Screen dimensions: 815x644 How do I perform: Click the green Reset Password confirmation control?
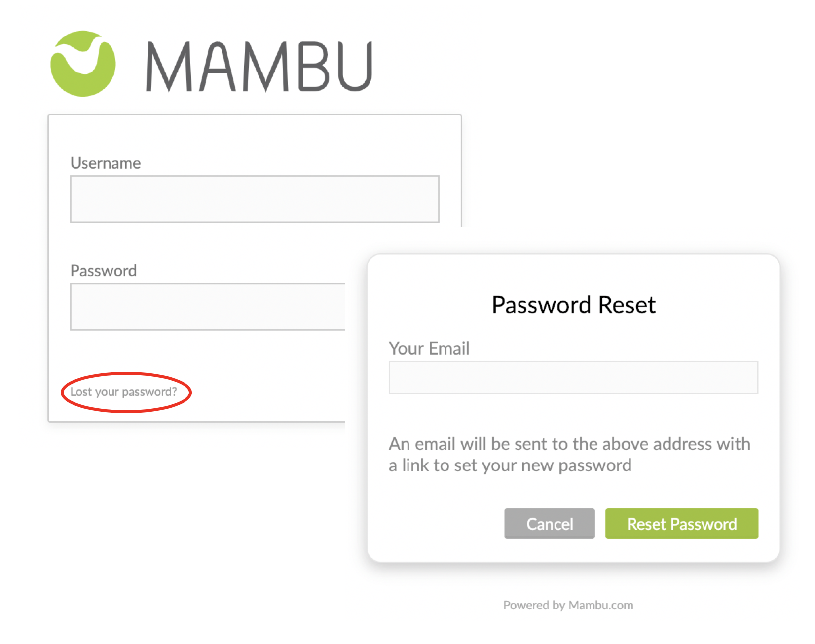(x=681, y=524)
